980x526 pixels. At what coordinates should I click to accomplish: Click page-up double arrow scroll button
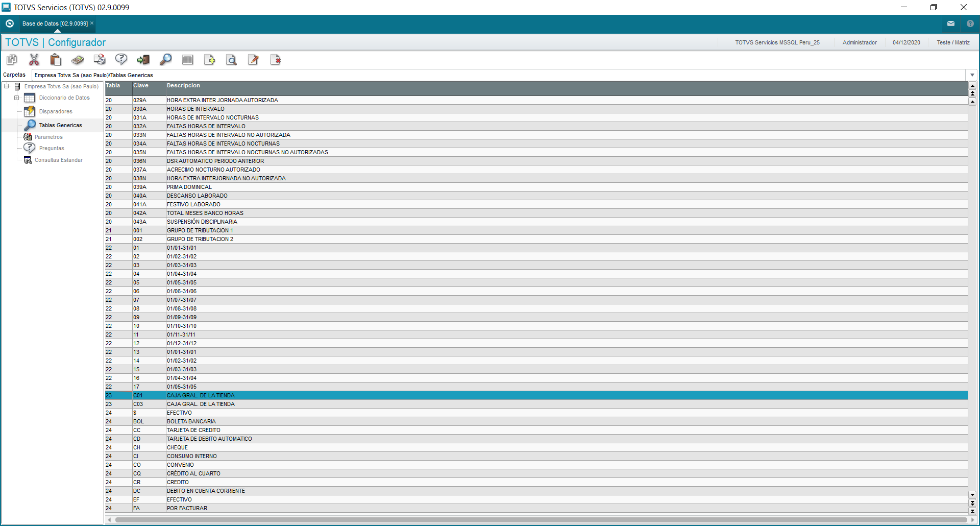(972, 93)
